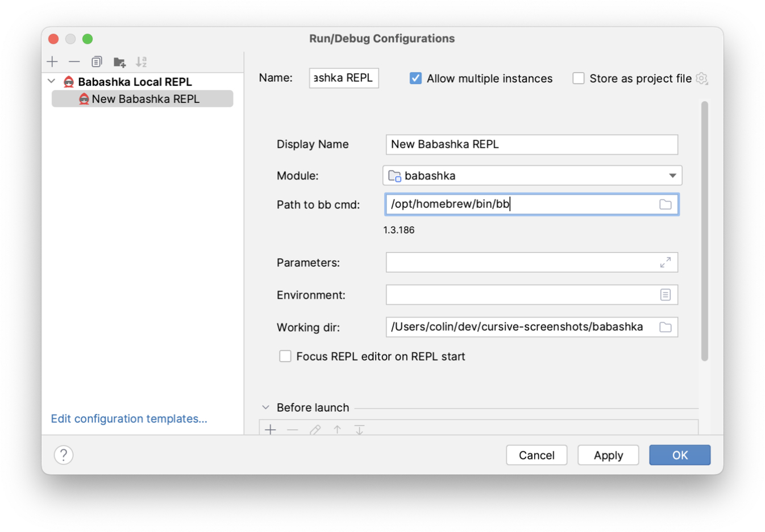
Task: Collapse the Babashka Local REPL group
Action: 52,81
